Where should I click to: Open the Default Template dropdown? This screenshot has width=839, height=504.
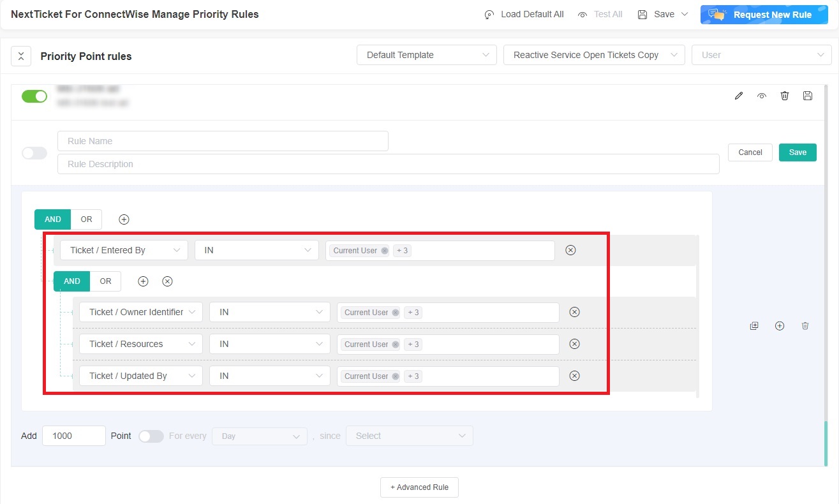426,55
